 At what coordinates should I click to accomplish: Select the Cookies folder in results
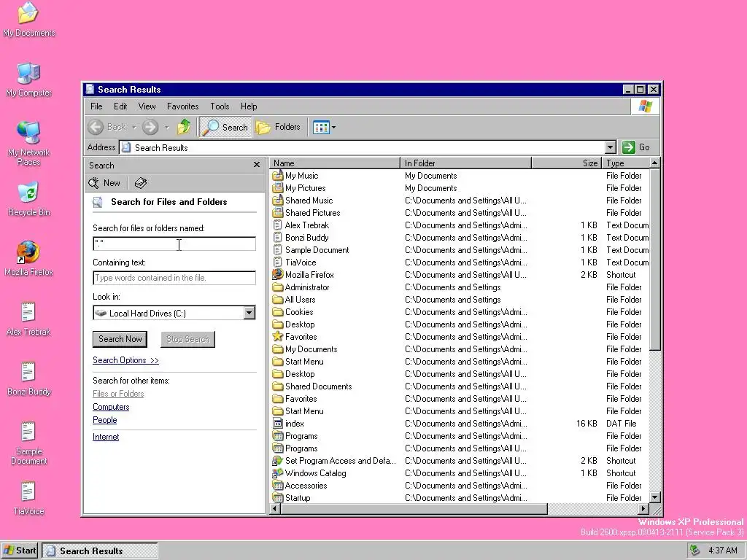pos(299,312)
